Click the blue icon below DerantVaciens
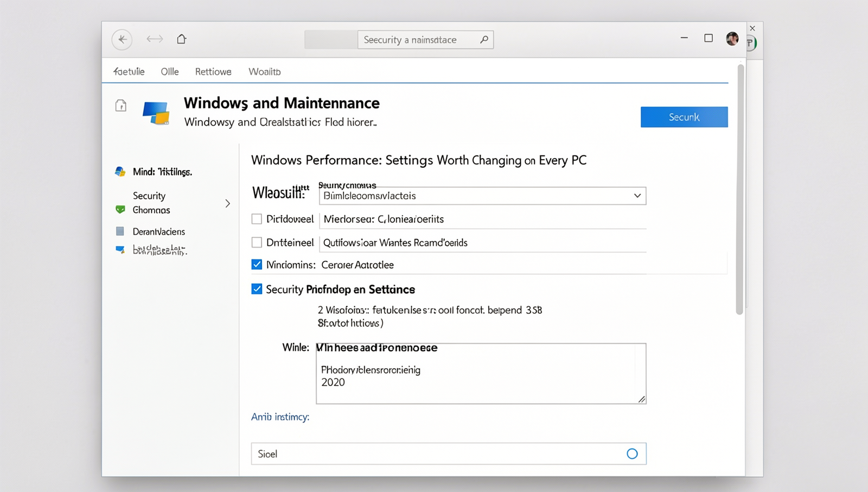This screenshot has height=492, width=868. 120,250
